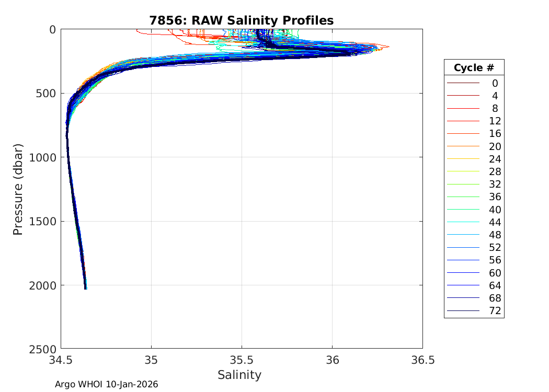The image size is (549, 392).
Task: Click the 'Cycle #' legend title
Action: coord(474,68)
